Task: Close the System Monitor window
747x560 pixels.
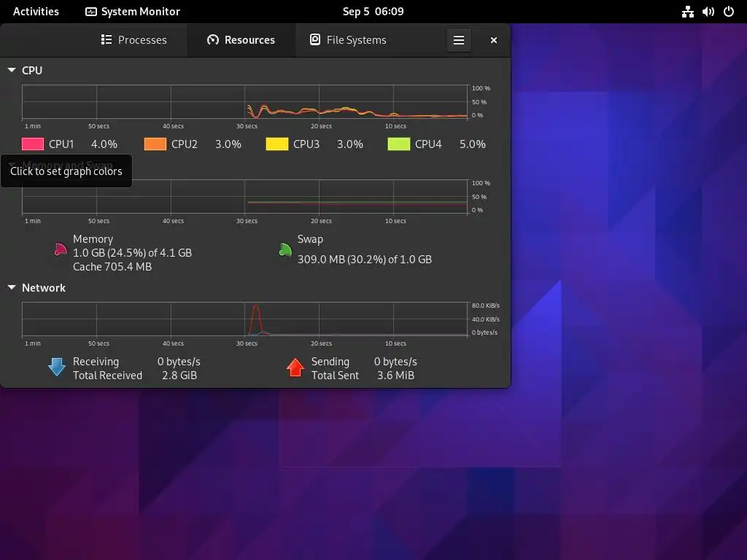Action: tap(494, 40)
